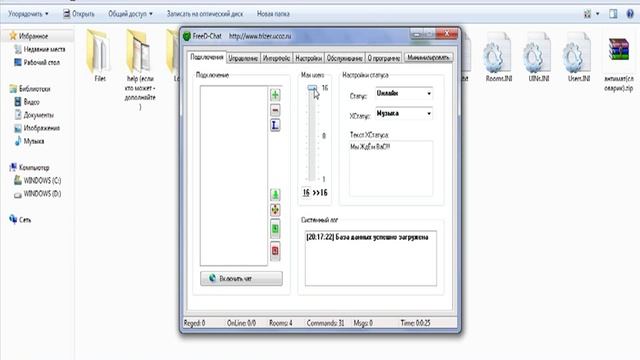
Task: Switch to the Интерфейс tab
Action: 276,58
